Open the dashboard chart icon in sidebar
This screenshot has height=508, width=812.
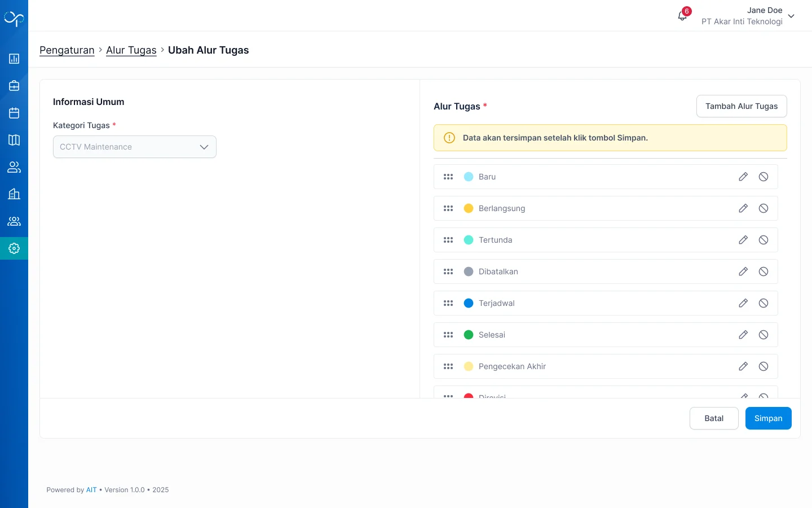click(14, 59)
